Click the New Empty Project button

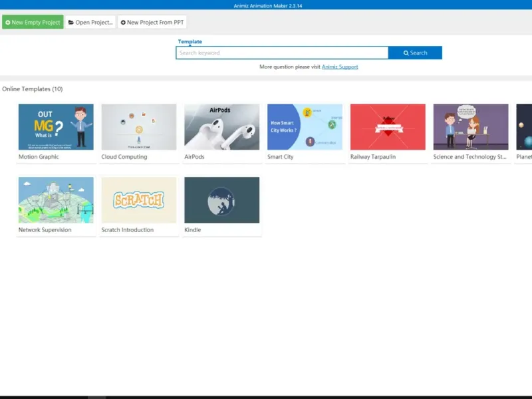(x=33, y=22)
